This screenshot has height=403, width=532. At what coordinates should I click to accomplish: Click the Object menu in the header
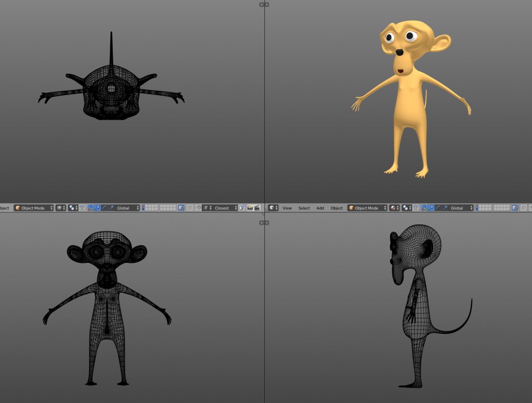[336, 208]
